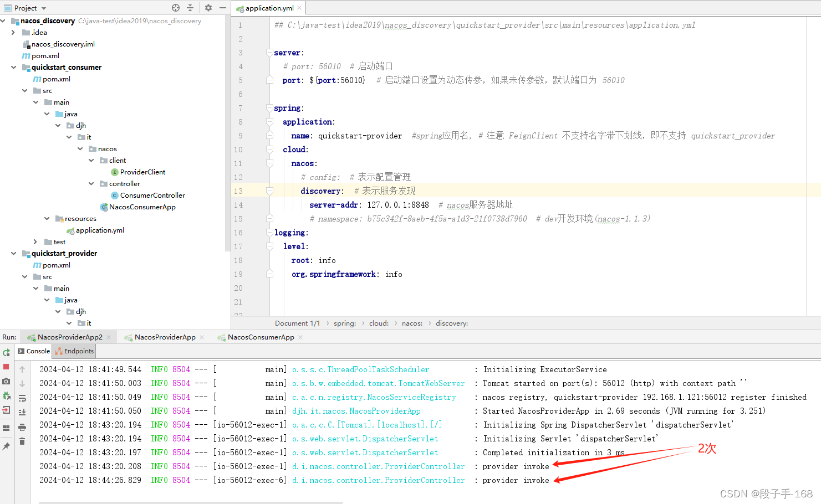Click the green bug debug icon
821x504 pixels.
click(x=6, y=395)
